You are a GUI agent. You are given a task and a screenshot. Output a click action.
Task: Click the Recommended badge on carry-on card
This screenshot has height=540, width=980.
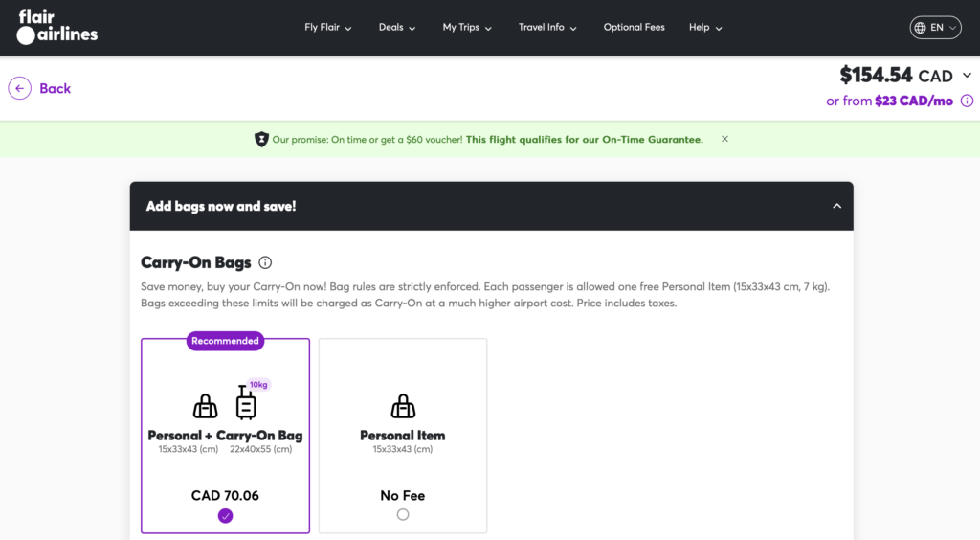225,341
